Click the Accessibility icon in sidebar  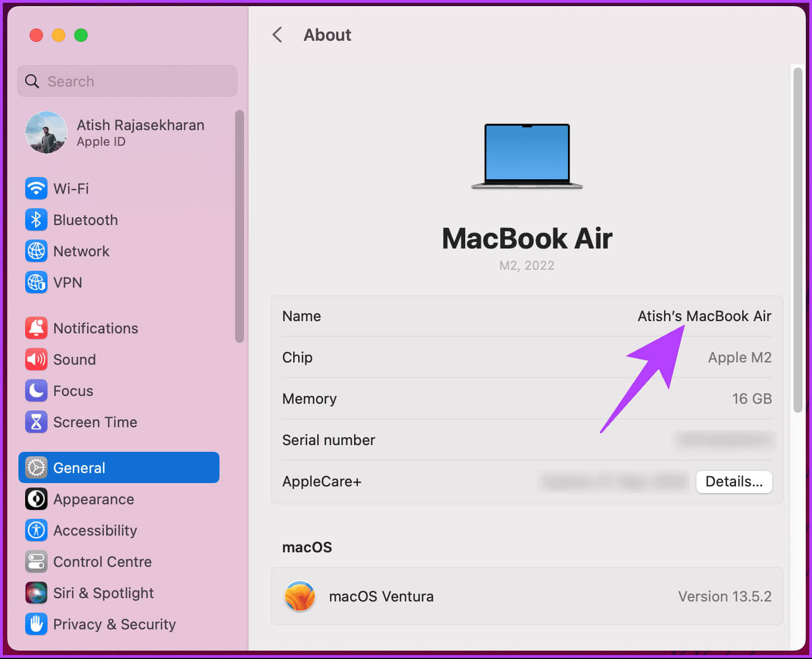(x=36, y=530)
